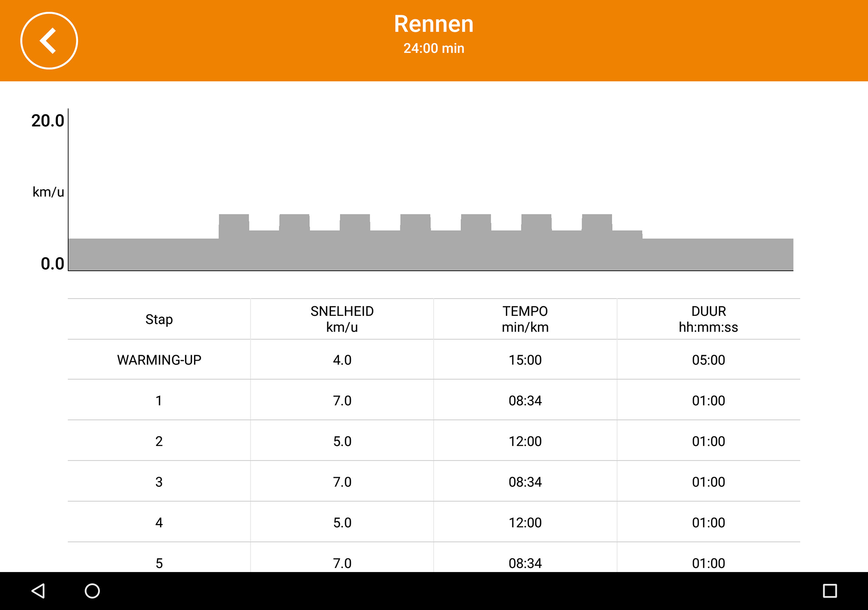The image size is (868, 610).
Task: Select step 1 row label
Action: [x=159, y=400]
